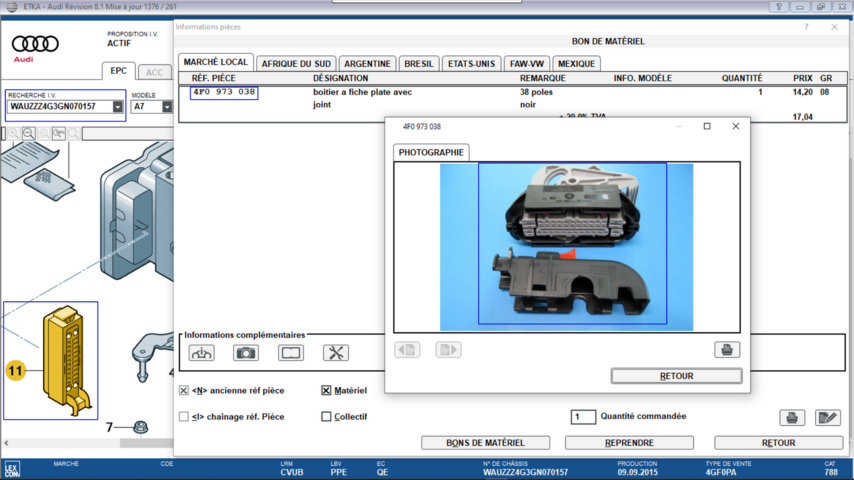Switch to FAW-VW tab
Viewport: 854px width, 480px height.
point(527,64)
